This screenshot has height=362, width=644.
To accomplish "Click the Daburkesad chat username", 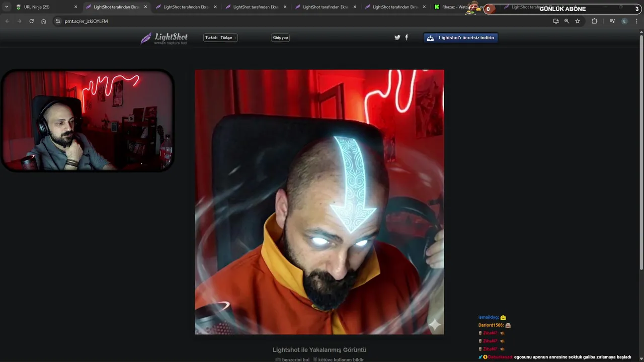I will [x=500, y=357].
